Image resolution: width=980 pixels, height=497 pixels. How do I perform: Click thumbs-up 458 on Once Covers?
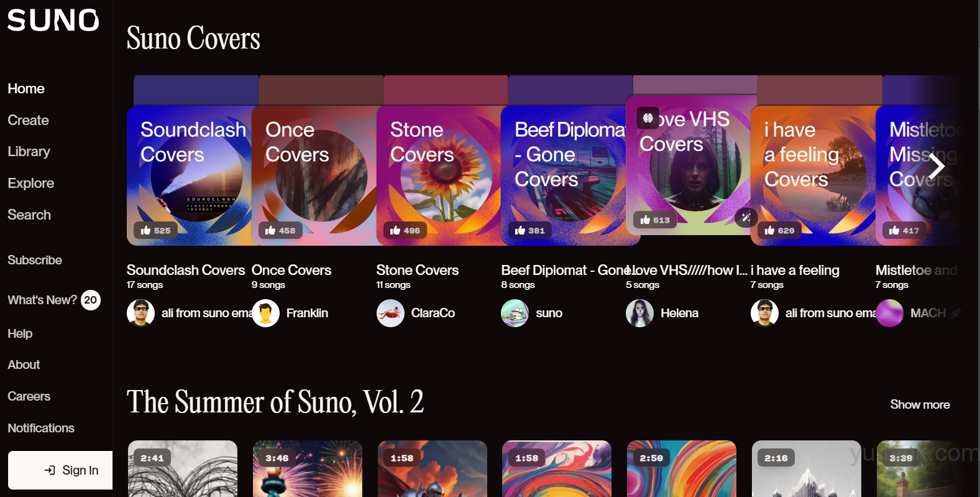click(x=281, y=230)
